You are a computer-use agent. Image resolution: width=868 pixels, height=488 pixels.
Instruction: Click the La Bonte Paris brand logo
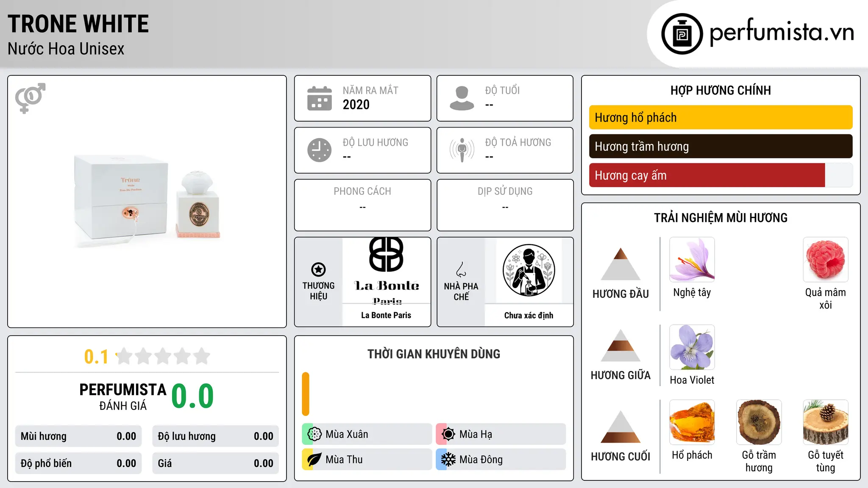[x=387, y=270]
